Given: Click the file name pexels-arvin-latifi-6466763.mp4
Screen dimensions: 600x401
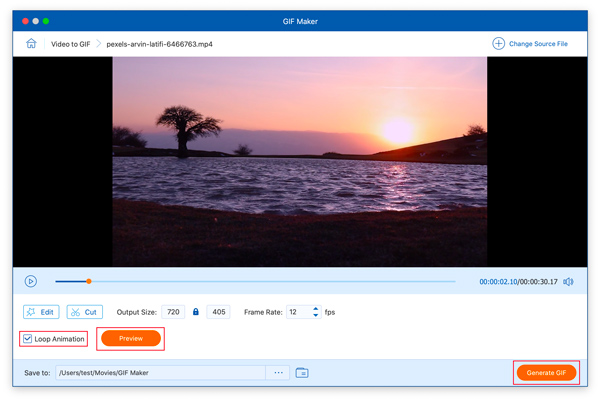Looking at the screenshot, I should pyautogui.click(x=159, y=44).
